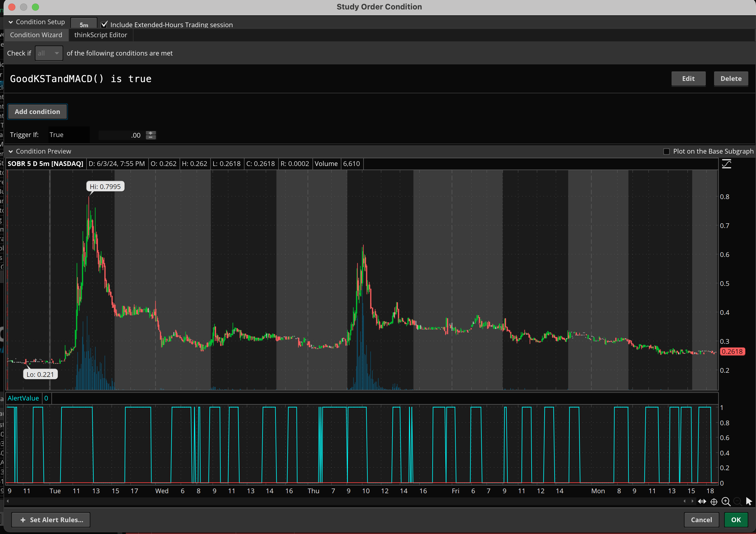
Task: Click the scroll-left arrow at the chart's left edge
Action: tap(8, 501)
